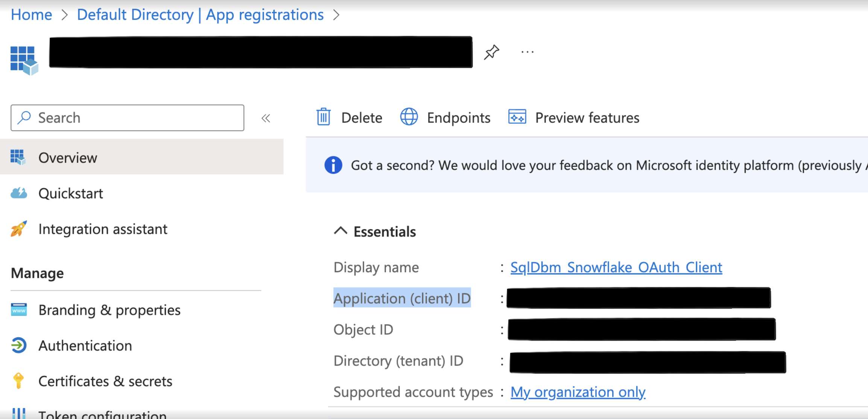
Task: Collapse the left sidebar with the double chevron
Action: (266, 118)
